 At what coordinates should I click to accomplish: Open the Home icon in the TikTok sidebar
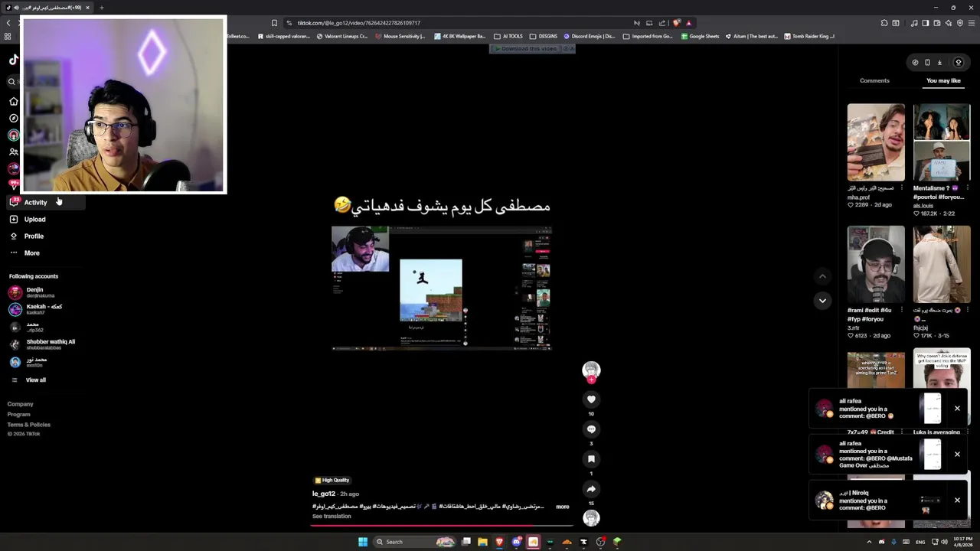click(13, 101)
